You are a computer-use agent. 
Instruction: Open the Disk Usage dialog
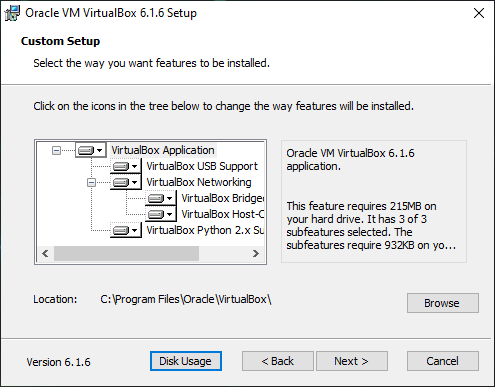[186, 361]
